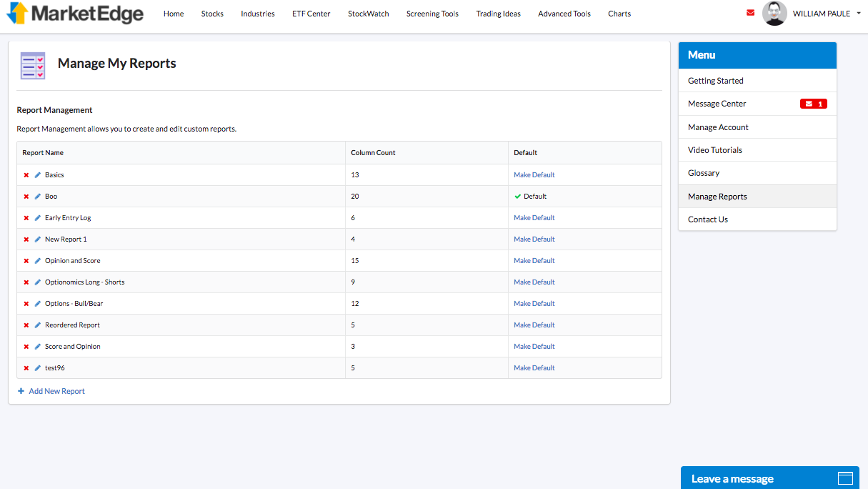Click the red unread message count badge
The image size is (868, 489).
tap(814, 103)
